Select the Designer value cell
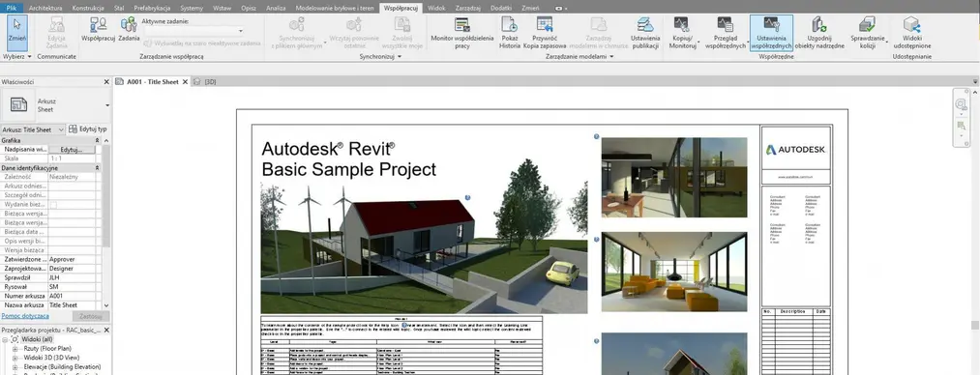 point(72,269)
